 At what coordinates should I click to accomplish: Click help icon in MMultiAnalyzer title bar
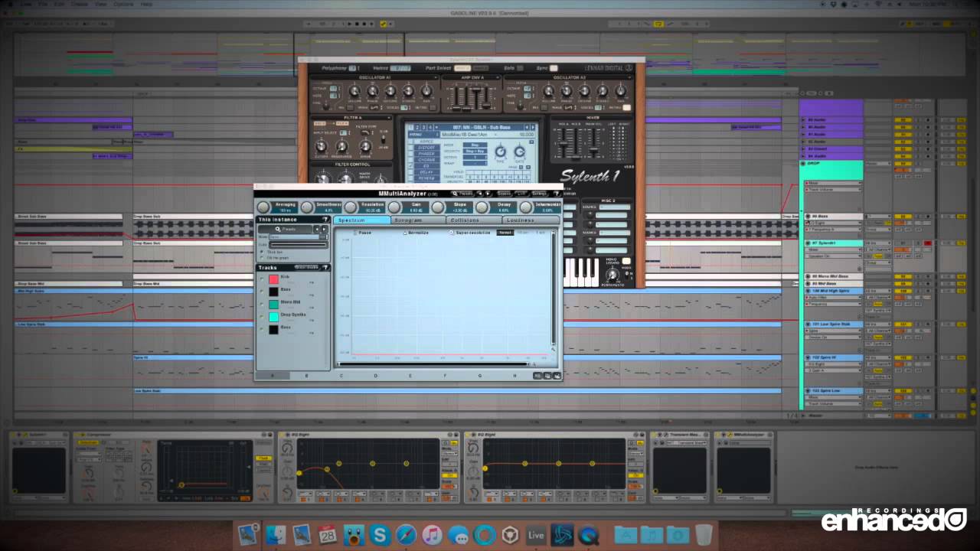click(x=557, y=194)
